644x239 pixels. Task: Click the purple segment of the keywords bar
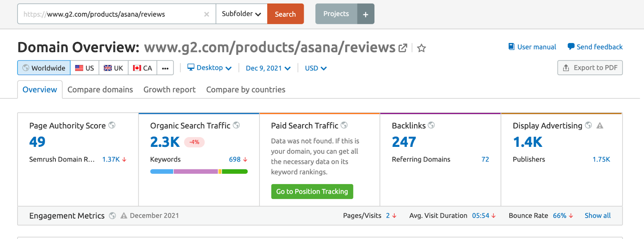(x=196, y=171)
